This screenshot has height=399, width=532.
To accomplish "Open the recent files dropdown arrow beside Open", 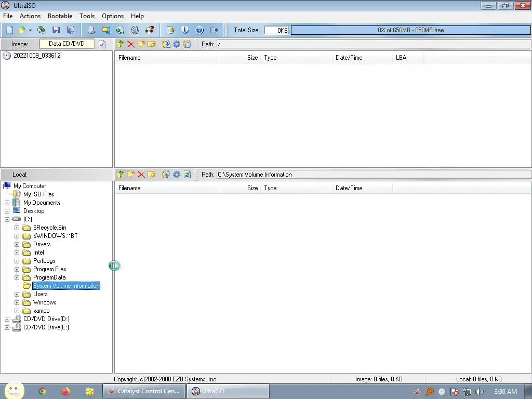I will 30,30.
